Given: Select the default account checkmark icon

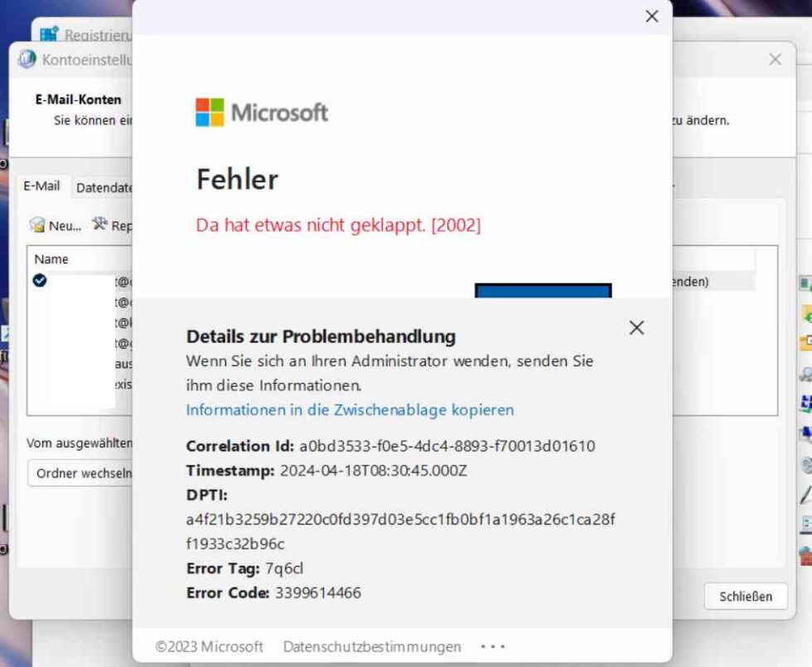Looking at the screenshot, I should click(x=40, y=281).
